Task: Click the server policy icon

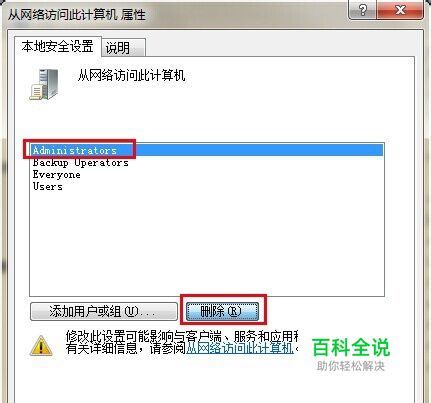Action: (44, 84)
